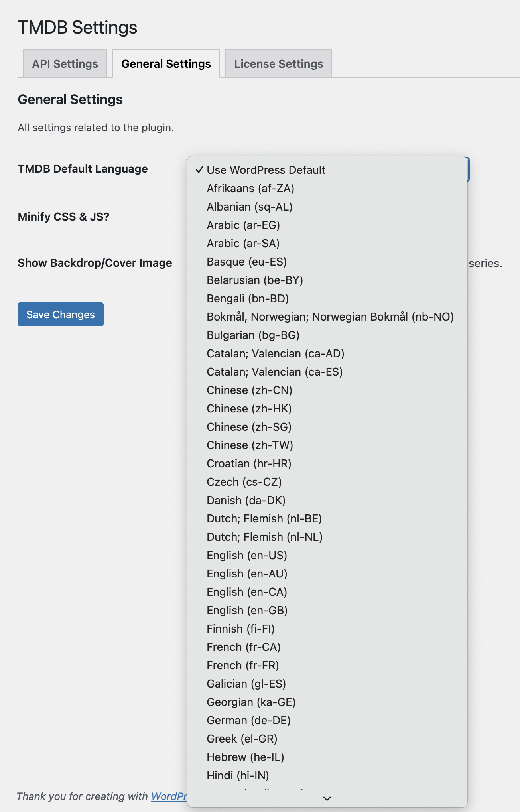
Task: Pick English (en-GB) from the dropdown
Action: pyautogui.click(x=327, y=610)
